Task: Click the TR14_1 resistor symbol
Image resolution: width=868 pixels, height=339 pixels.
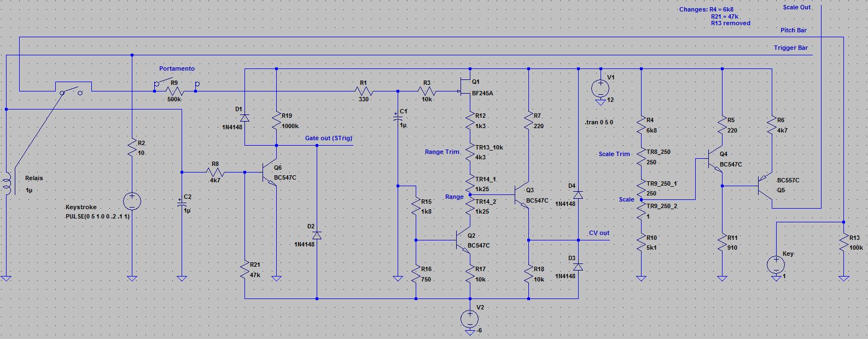Action: click(470, 182)
